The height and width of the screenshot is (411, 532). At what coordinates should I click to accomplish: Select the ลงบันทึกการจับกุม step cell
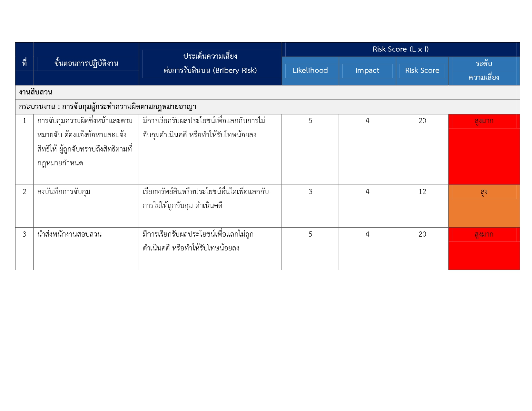click(64, 192)
